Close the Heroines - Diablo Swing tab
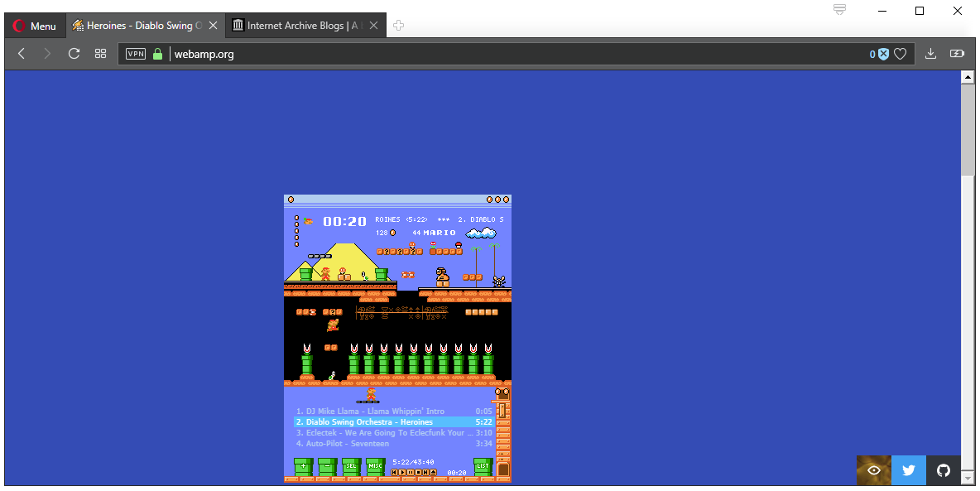 [213, 26]
